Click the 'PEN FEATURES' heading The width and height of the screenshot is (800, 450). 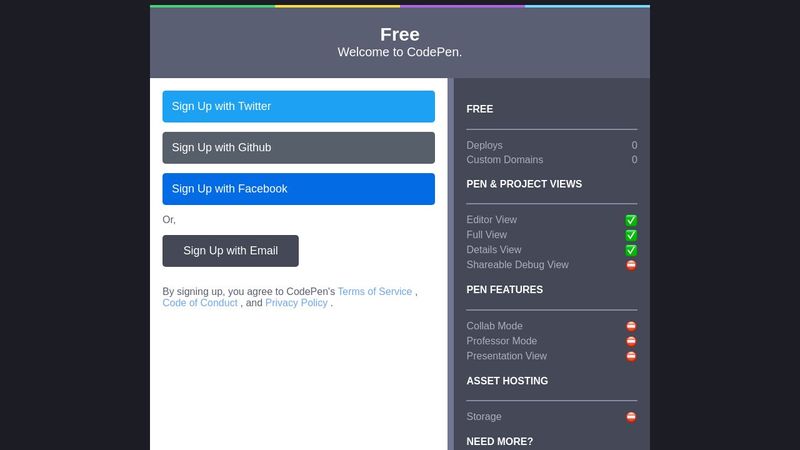(x=505, y=290)
